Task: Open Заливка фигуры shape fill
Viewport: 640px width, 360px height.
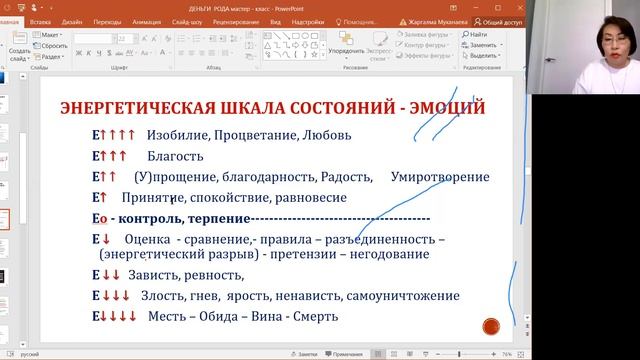Action: [x=424, y=35]
